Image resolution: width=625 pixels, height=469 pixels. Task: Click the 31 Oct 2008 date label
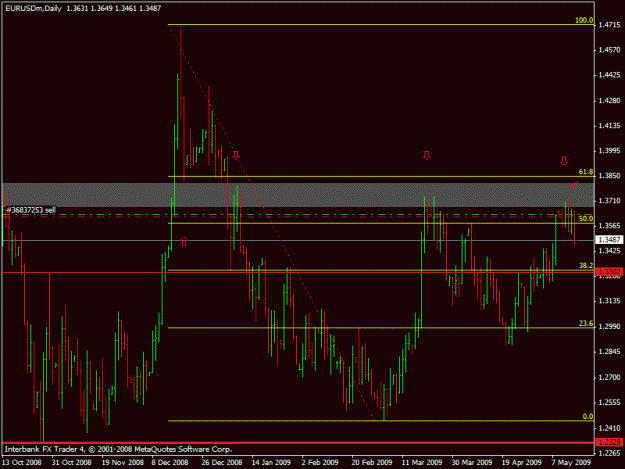pos(72,462)
